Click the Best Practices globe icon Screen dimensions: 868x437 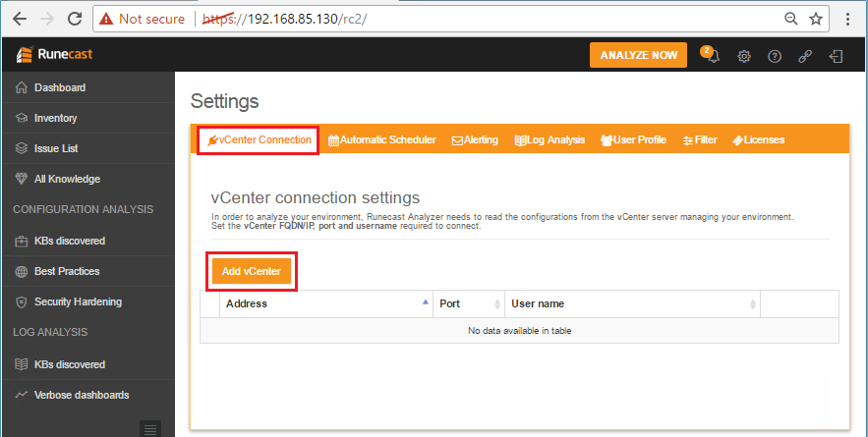tap(21, 272)
